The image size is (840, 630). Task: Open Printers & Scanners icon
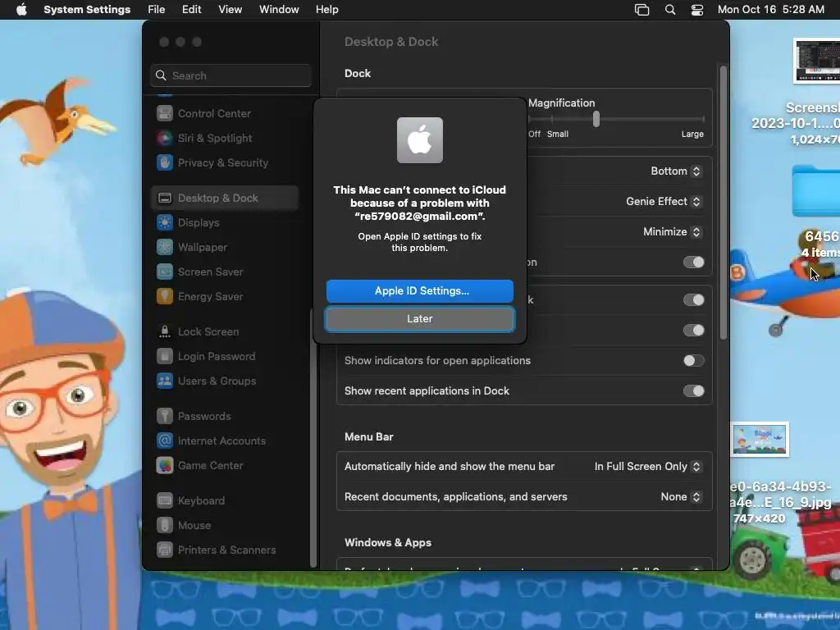point(164,550)
